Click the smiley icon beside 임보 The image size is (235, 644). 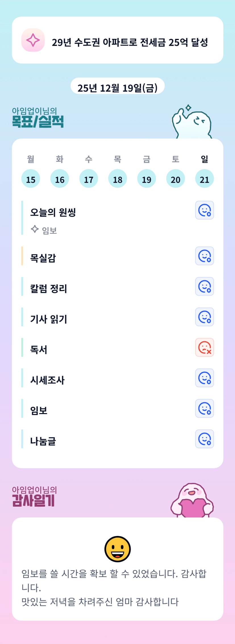pos(204,409)
